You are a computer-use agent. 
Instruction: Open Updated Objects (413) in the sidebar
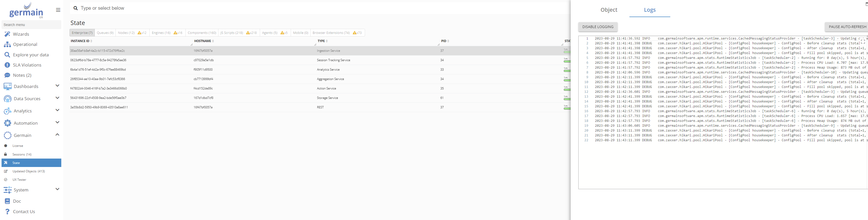28,171
